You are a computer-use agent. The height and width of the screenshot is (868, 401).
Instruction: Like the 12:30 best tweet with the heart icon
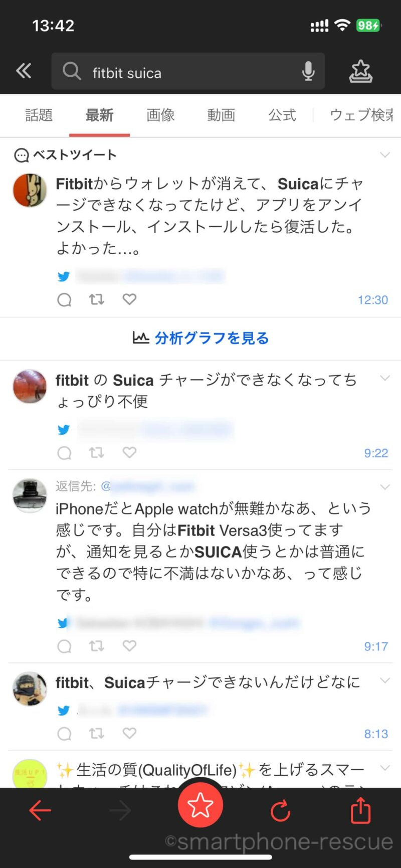(129, 299)
